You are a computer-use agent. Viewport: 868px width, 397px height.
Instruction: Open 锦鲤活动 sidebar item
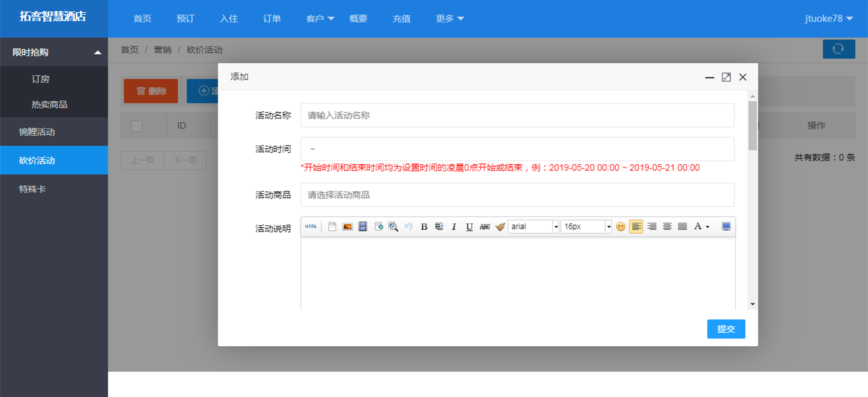[x=54, y=132]
